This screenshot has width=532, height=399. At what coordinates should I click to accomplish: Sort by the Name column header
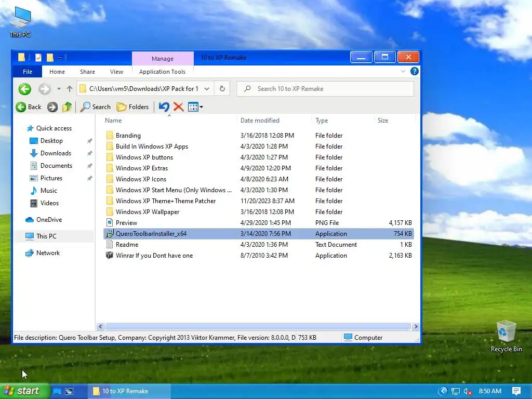click(113, 121)
